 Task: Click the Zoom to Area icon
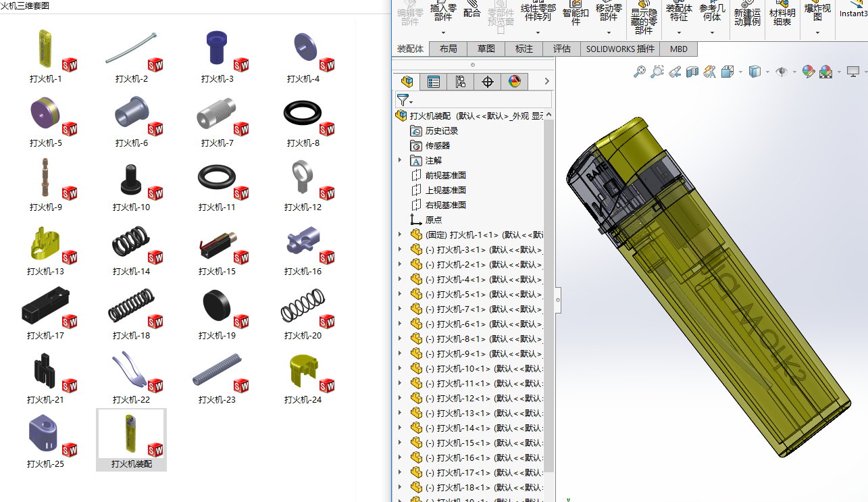click(x=657, y=72)
